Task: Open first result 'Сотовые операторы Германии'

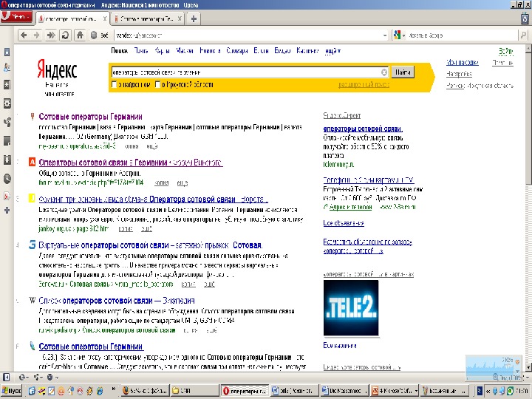Action: point(90,117)
